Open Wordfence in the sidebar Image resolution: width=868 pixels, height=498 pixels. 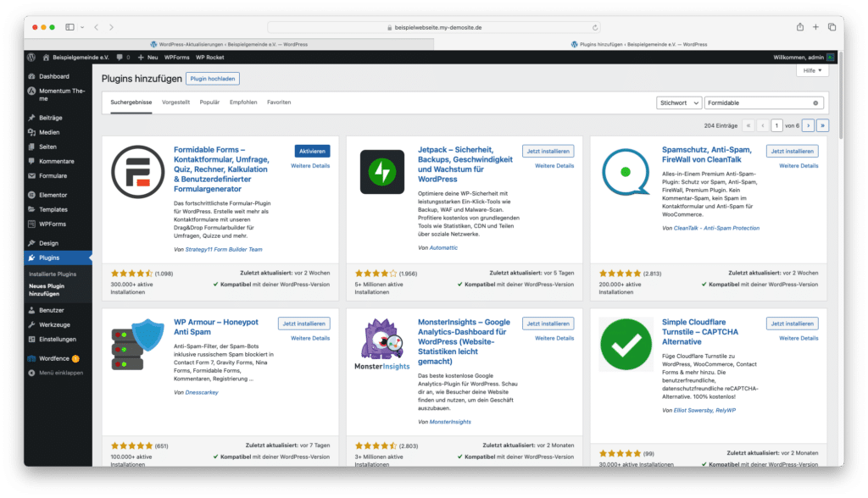[54, 358]
